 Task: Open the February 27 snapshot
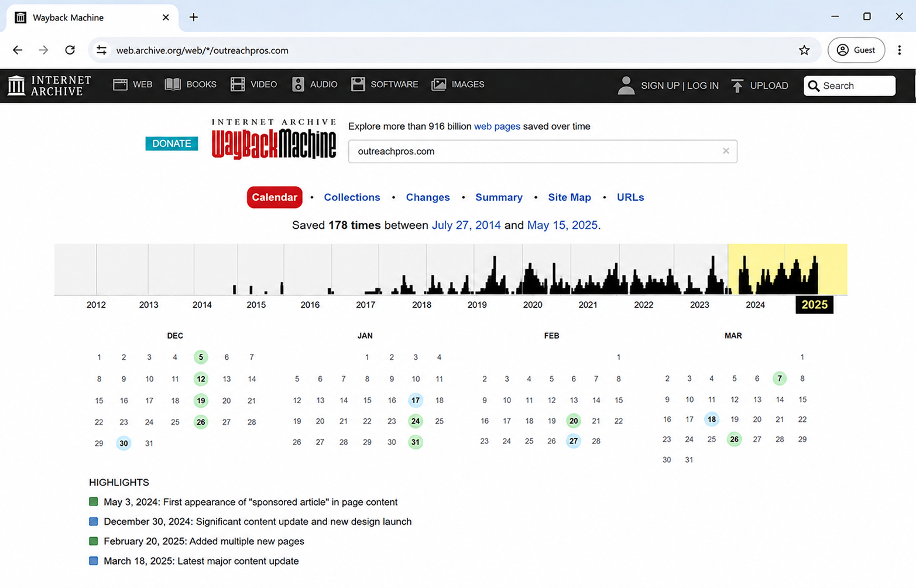(574, 441)
